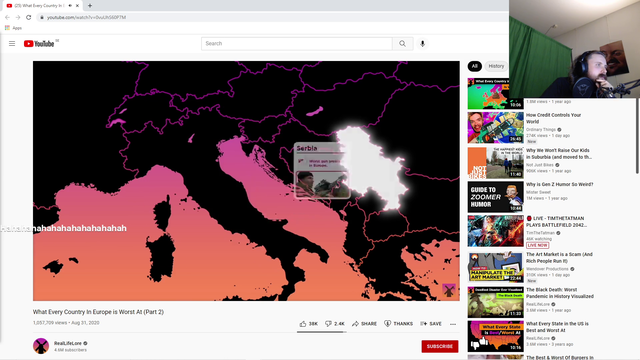Click the 2.4K dislike count
The image size is (640, 360).
339,324
